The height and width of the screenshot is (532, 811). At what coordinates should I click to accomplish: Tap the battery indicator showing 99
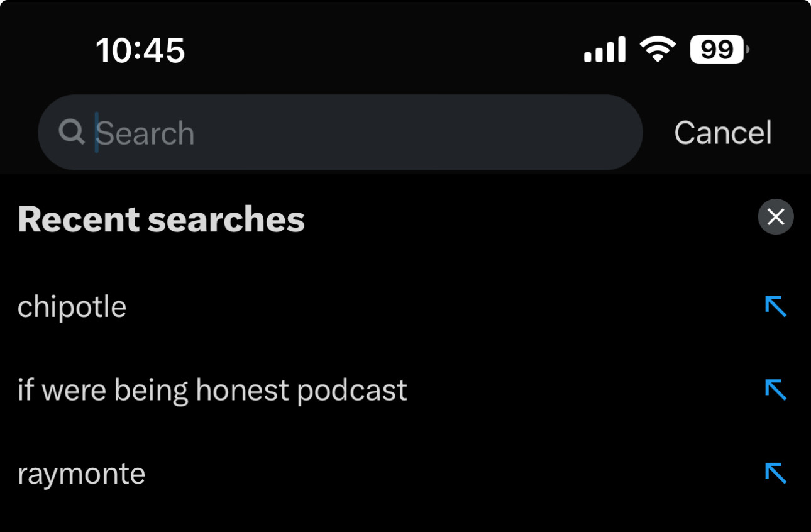click(719, 50)
